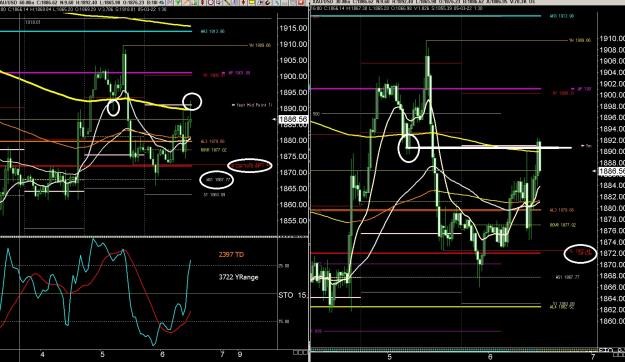The image size is (625, 362).
Task: Click date 6 on the right chart time axis
Action: (x=491, y=357)
